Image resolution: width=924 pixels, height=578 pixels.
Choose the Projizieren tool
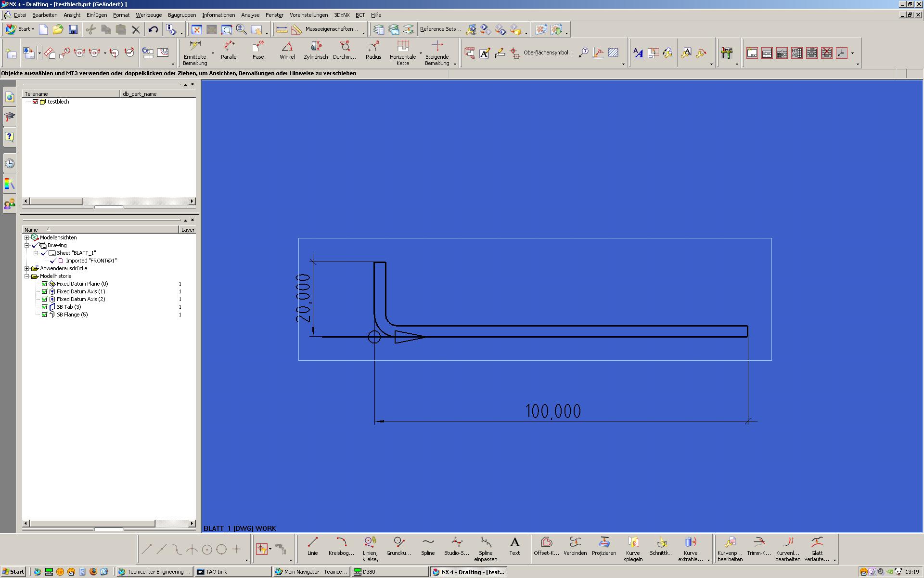pyautogui.click(x=604, y=546)
